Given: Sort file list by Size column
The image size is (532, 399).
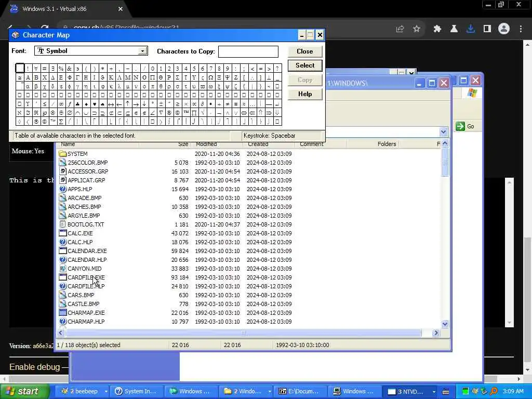Looking at the screenshot, I should point(183,144).
